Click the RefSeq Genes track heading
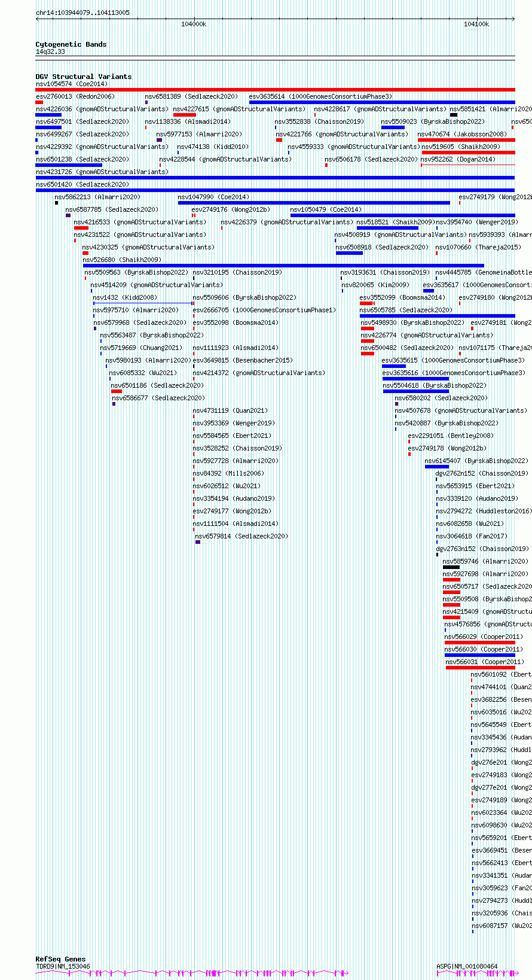 click(x=60, y=959)
